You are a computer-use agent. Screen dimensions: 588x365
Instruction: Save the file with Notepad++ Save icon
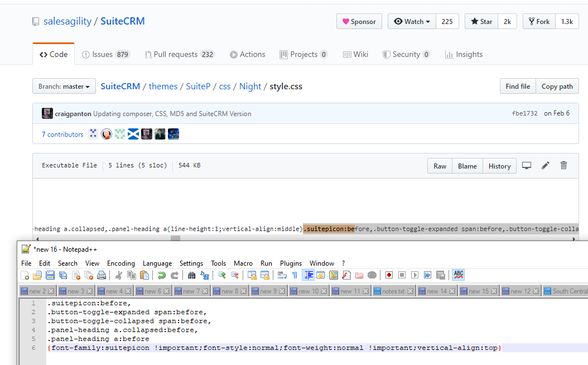click(x=50, y=275)
